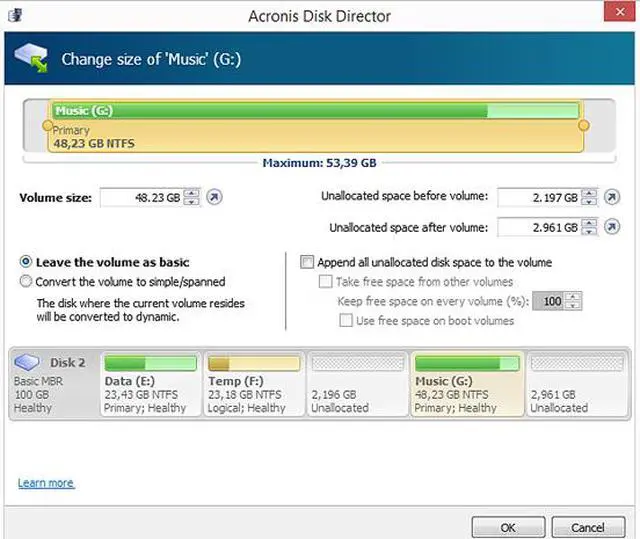
Task: Click the Volume size input field
Action: [x=141, y=198]
